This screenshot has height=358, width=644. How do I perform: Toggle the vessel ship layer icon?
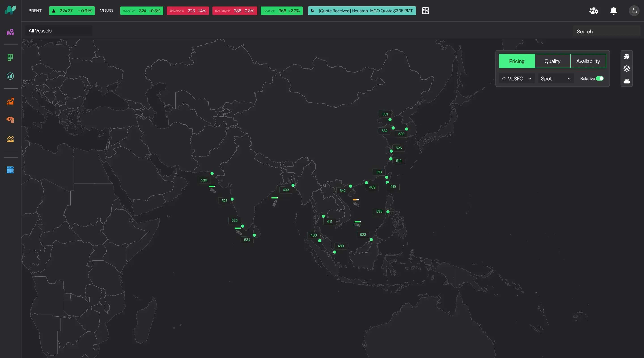627,57
